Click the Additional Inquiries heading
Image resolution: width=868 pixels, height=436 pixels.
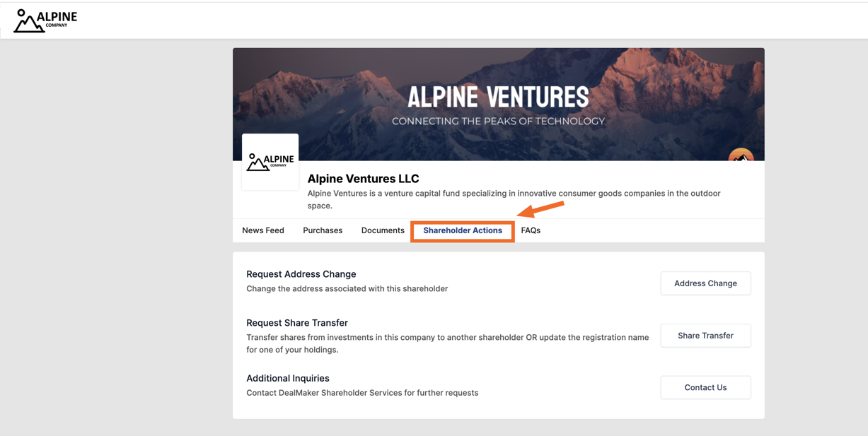click(288, 378)
